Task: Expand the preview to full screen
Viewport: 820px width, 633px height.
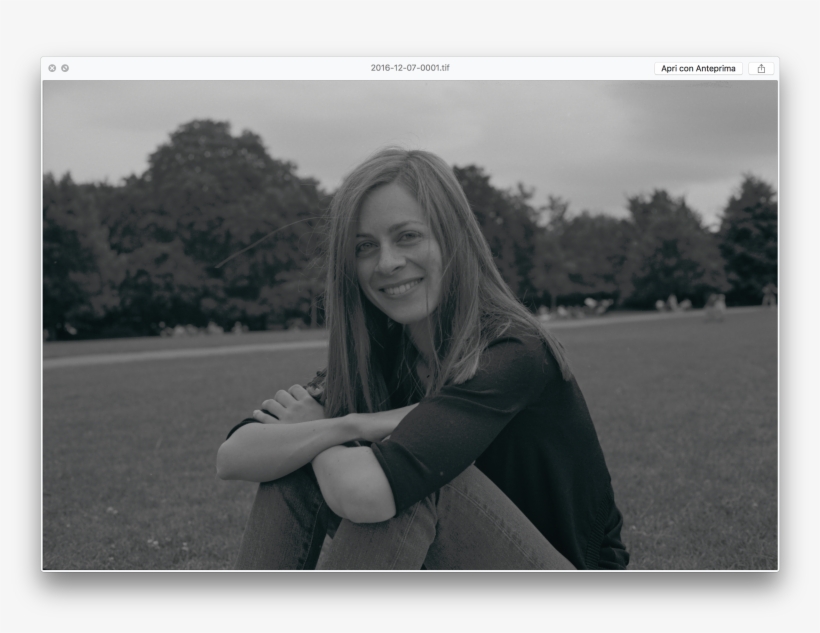Action: pyautogui.click(x=65, y=68)
